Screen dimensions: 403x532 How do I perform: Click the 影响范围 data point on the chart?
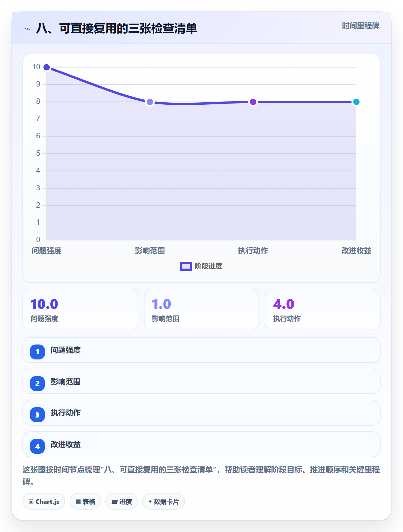[150, 102]
